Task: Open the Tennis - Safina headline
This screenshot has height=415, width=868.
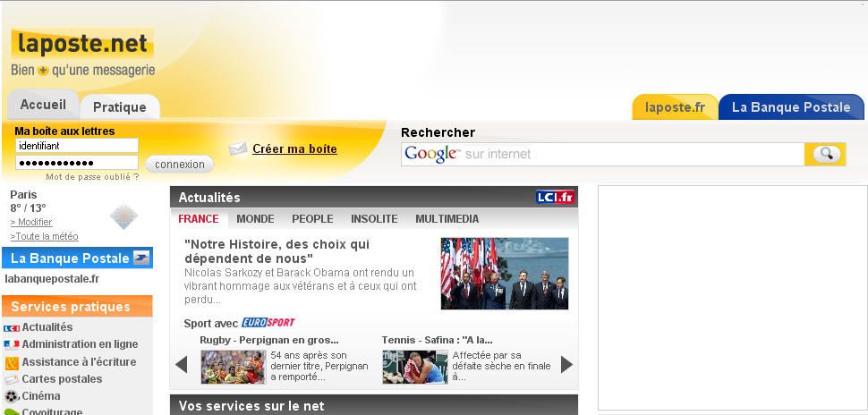Action: point(438,340)
